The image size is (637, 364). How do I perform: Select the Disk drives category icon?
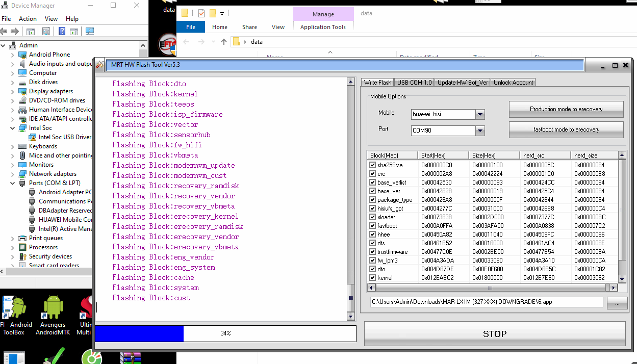pos(22,82)
